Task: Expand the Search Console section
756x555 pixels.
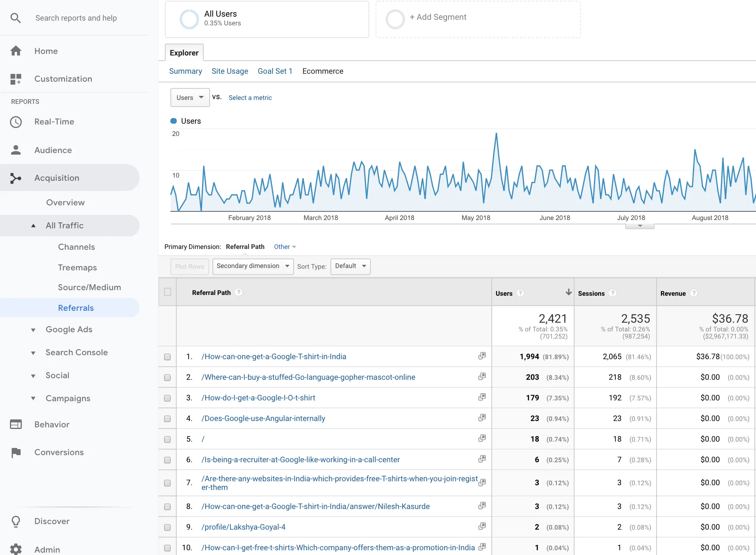Action: point(33,353)
